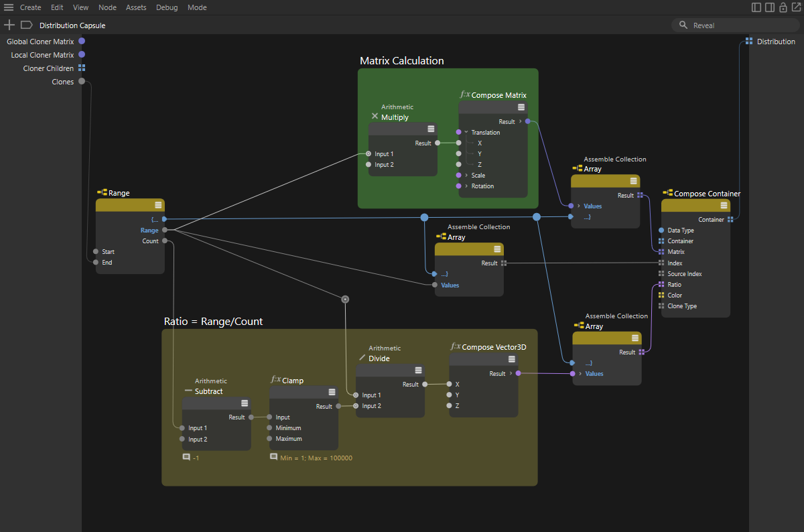Click the plus add node icon
The width and height of the screenshot is (804, 532).
coord(9,25)
